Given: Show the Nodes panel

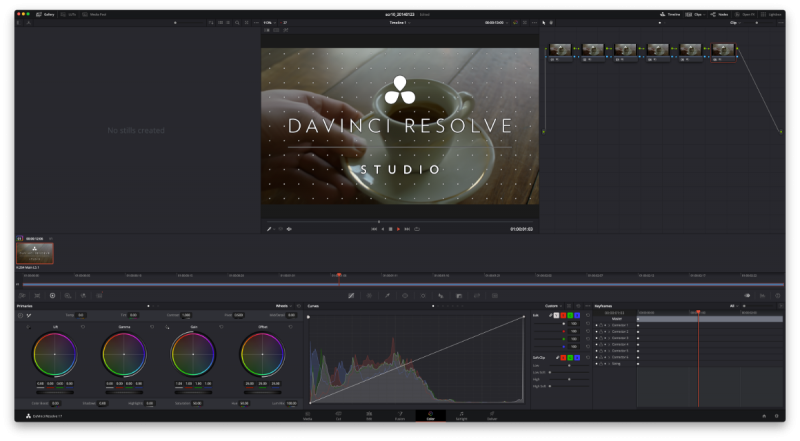Looking at the screenshot, I should tap(719, 15).
